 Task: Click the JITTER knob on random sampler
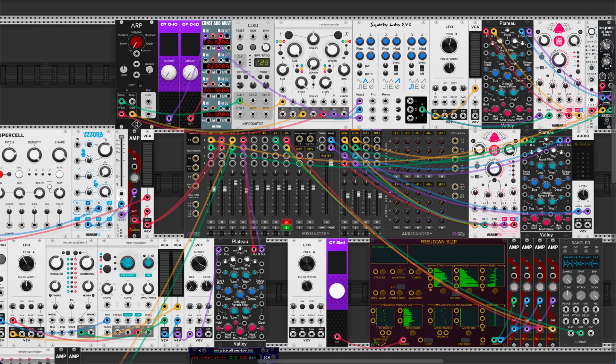[301, 83]
